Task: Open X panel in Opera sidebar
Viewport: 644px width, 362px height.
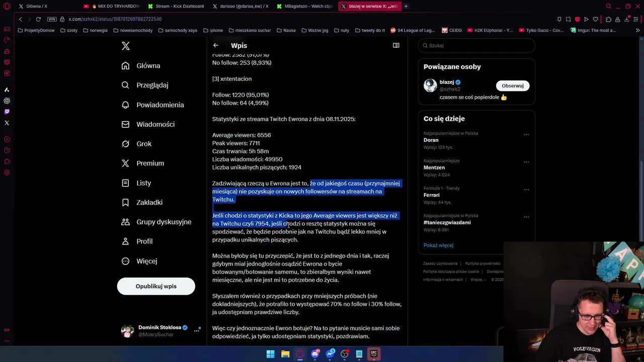Action: pos(7,123)
